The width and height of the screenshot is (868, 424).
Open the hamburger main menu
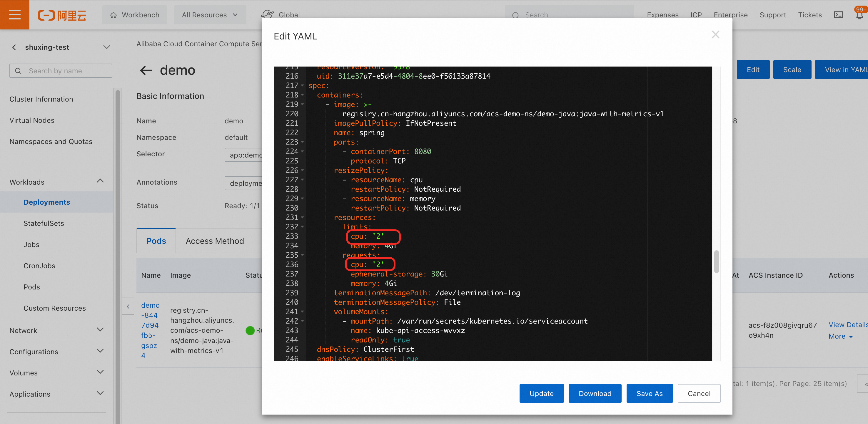(x=14, y=14)
